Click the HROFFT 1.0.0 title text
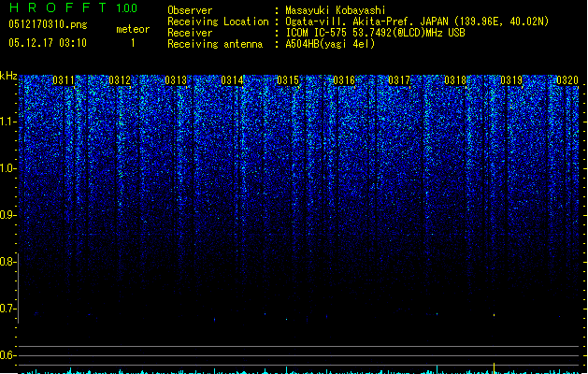This screenshot has height=374, width=588. tap(73, 7)
